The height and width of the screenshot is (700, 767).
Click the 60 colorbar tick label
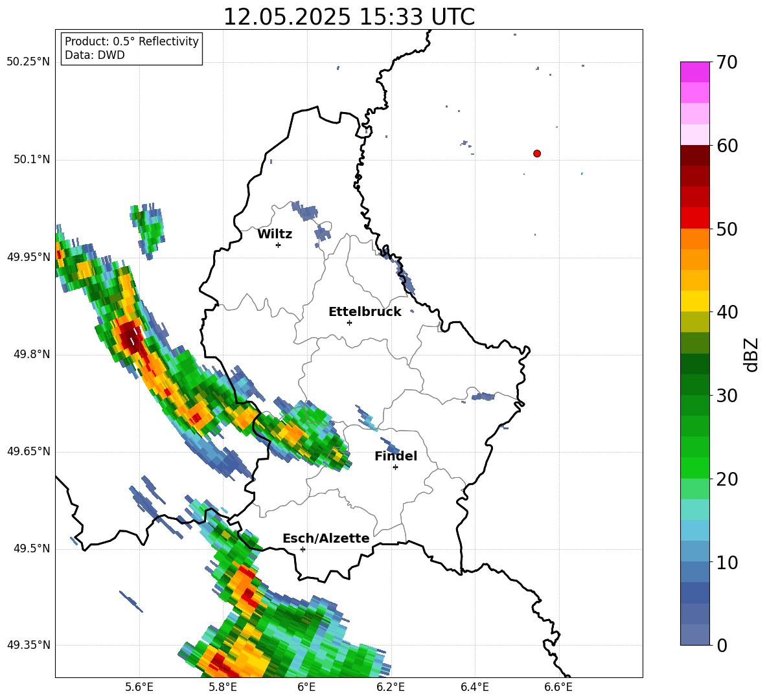point(727,146)
